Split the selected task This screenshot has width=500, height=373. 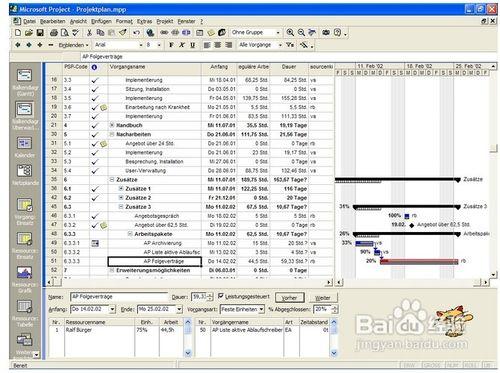pyautogui.click(x=186, y=33)
